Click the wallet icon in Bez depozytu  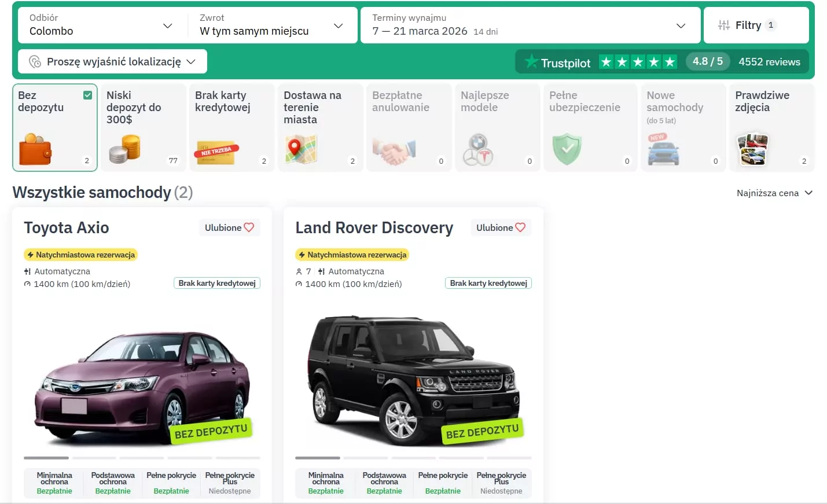(35, 149)
